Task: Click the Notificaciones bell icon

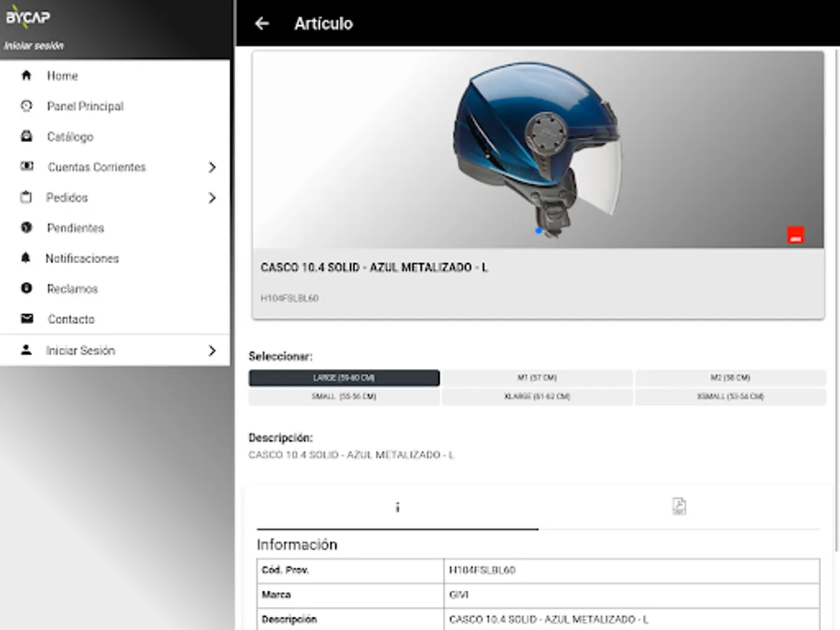Action: [x=27, y=258]
